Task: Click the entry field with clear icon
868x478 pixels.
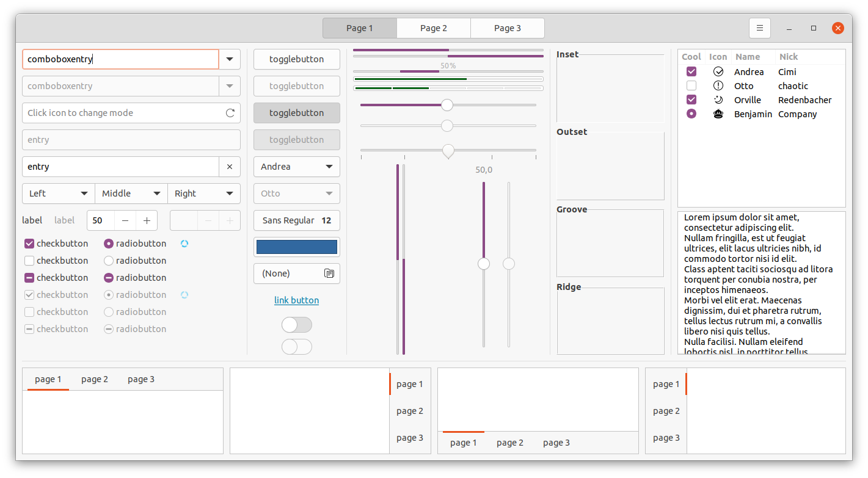Action: [x=121, y=167]
